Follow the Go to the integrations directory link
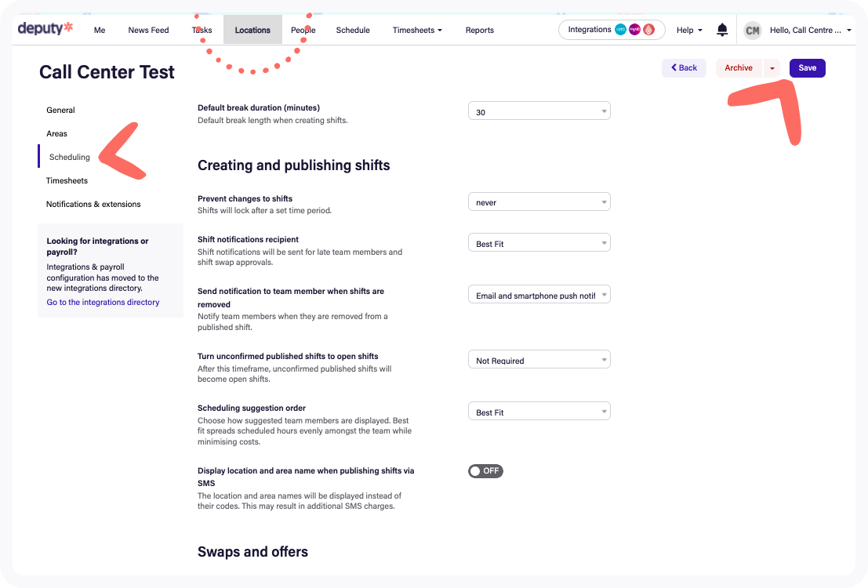This screenshot has height=588, width=868. [103, 303]
